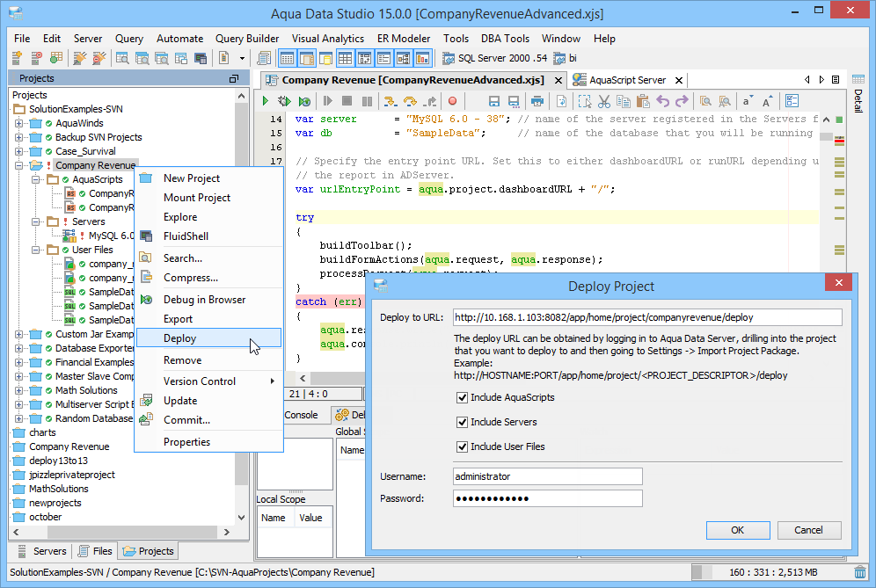Choose Deploy from the context menu
The height and width of the screenshot is (588, 876).
pos(209,338)
